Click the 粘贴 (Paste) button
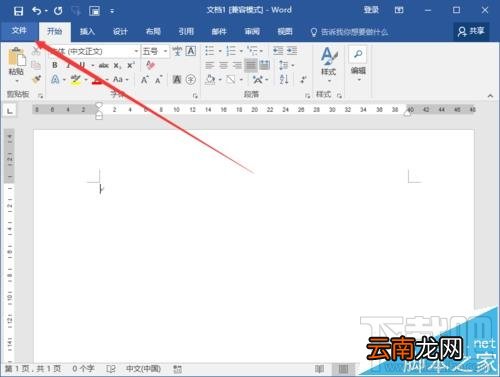Screen dimensions: 500x377 coord(16,65)
